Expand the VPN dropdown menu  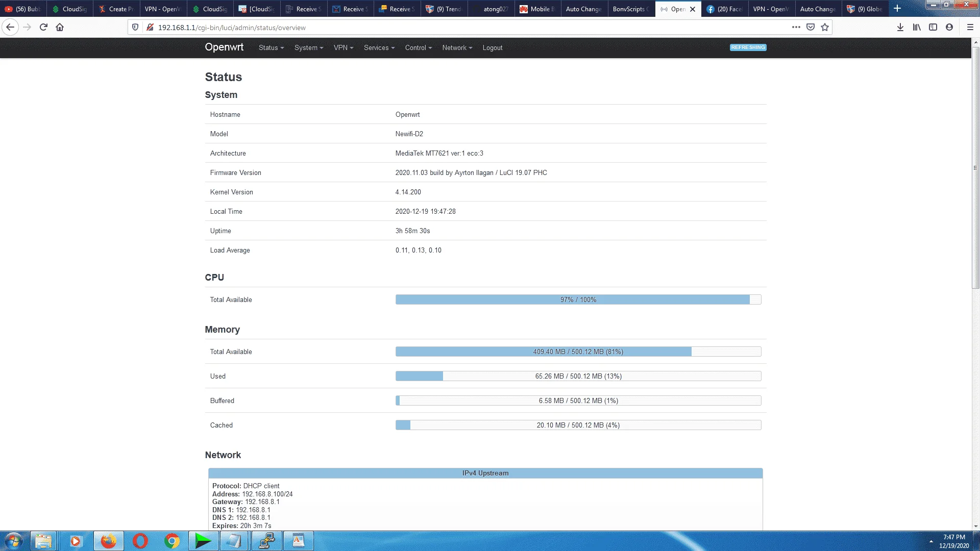(344, 48)
